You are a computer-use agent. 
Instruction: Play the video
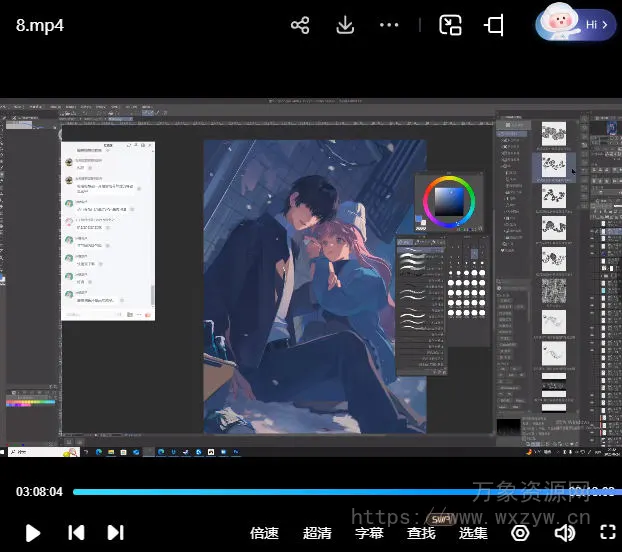32,532
